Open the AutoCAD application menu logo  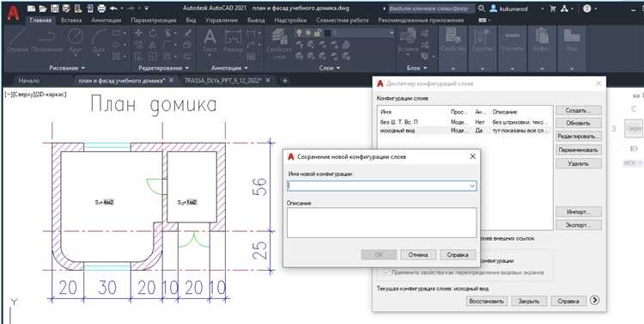point(13,12)
